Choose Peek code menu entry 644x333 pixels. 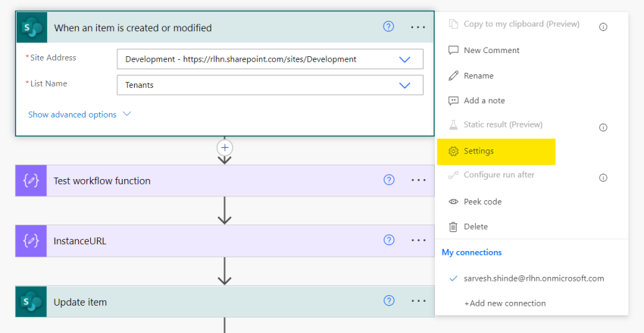482,202
